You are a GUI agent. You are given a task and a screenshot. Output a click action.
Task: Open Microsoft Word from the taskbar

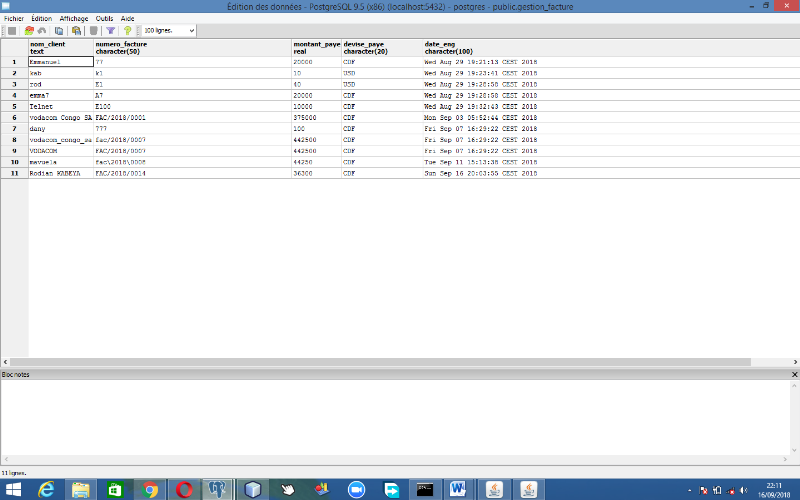point(458,490)
